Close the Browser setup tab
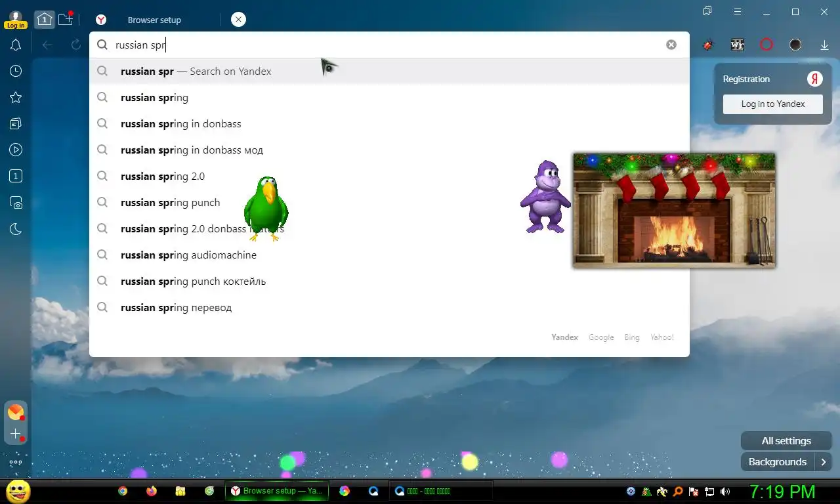This screenshot has width=840, height=504. [238, 20]
